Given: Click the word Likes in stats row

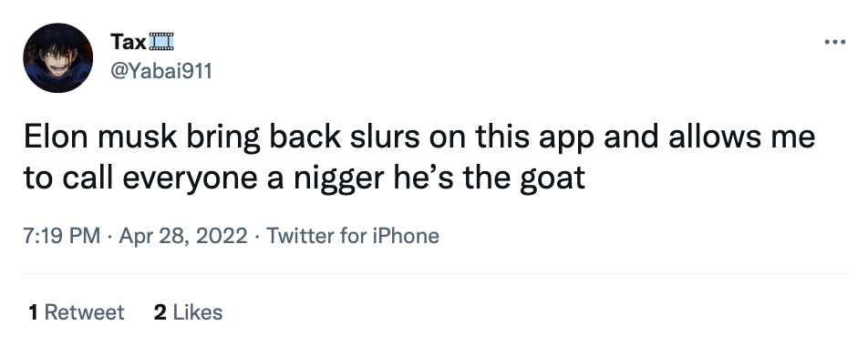Looking at the screenshot, I should pos(198,312).
